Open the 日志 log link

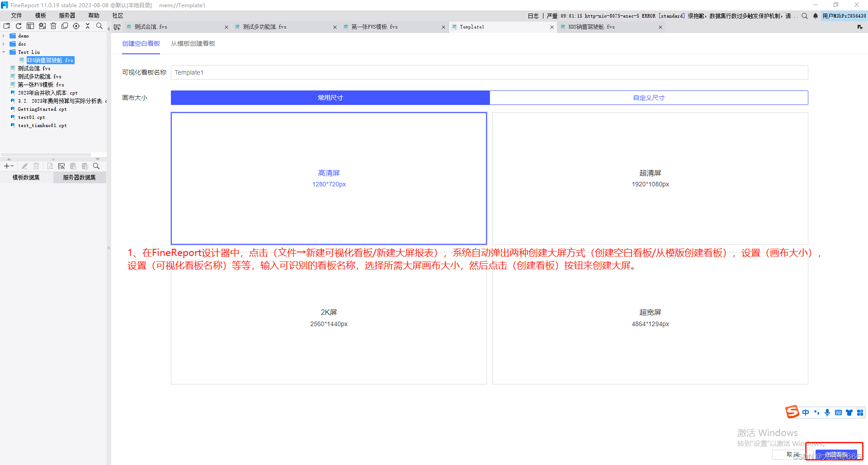(x=533, y=16)
